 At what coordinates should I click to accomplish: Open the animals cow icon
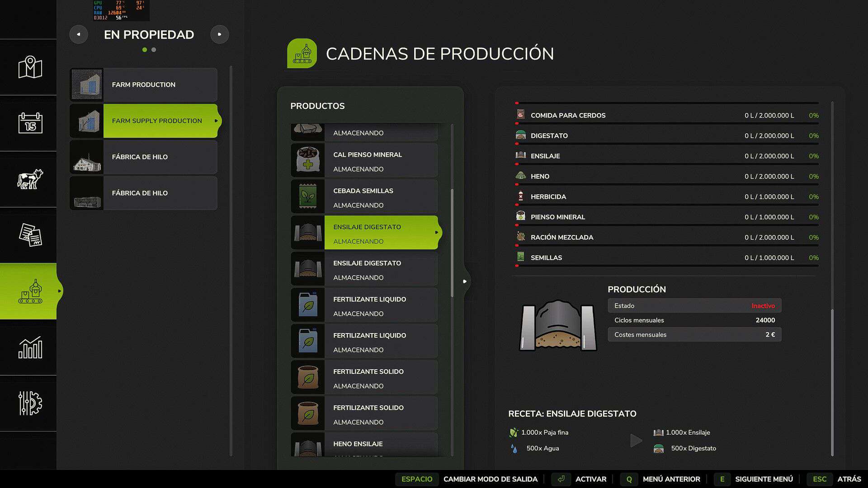coord(30,179)
